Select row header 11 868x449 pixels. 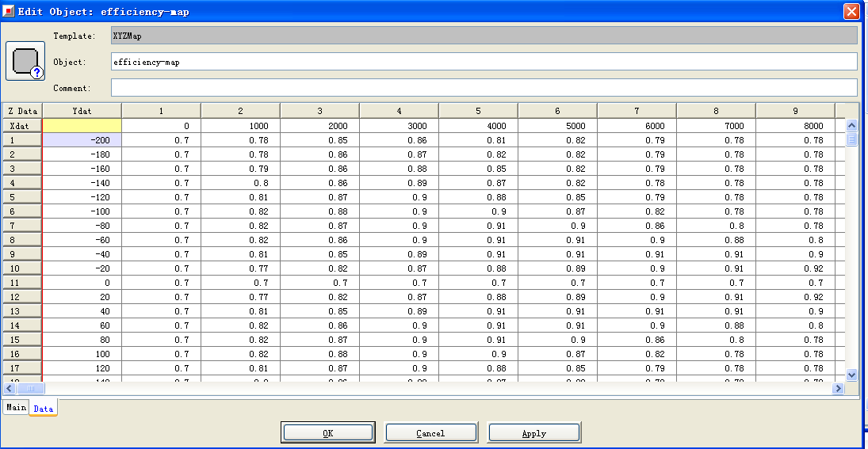click(23, 283)
